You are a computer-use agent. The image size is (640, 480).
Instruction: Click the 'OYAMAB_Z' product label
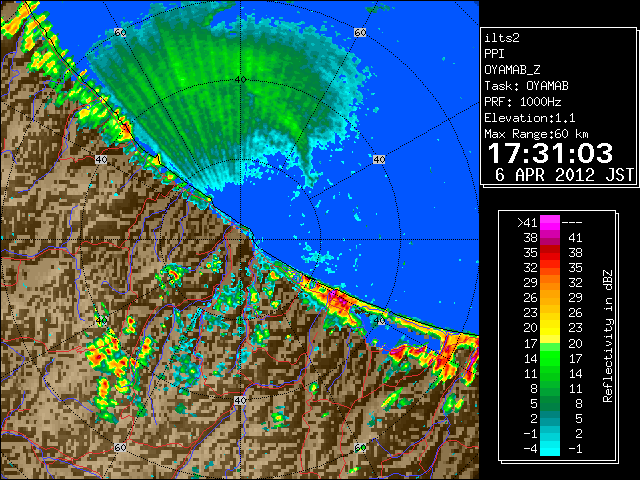point(512,70)
